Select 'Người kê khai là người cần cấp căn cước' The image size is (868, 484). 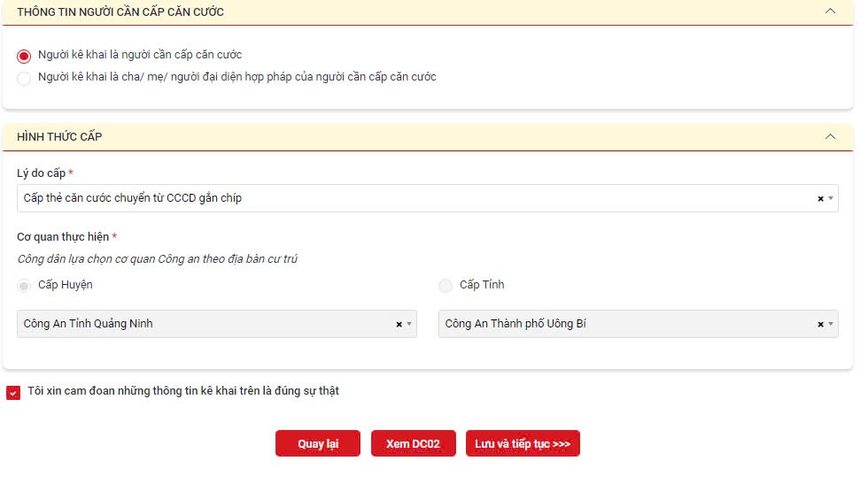[24, 56]
